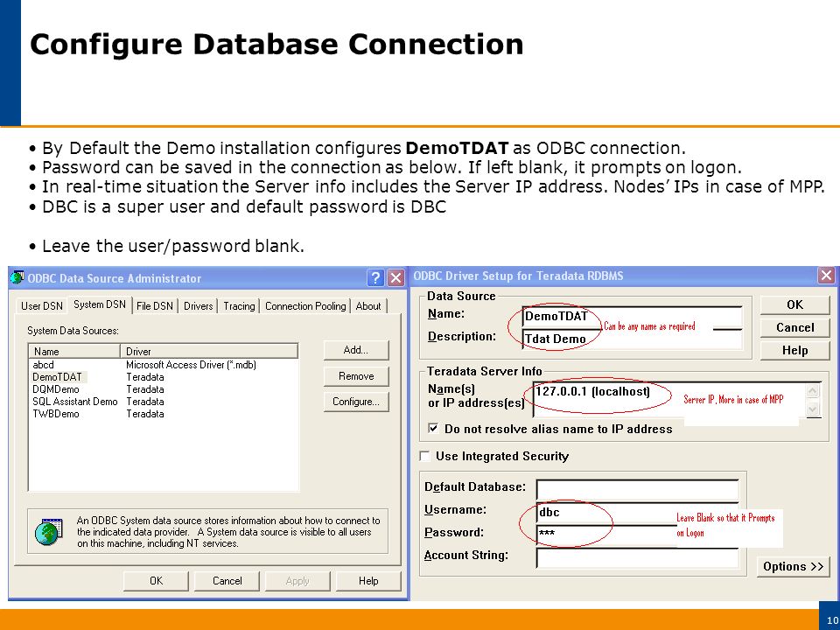Switch to the File DSN tab

(155, 306)
